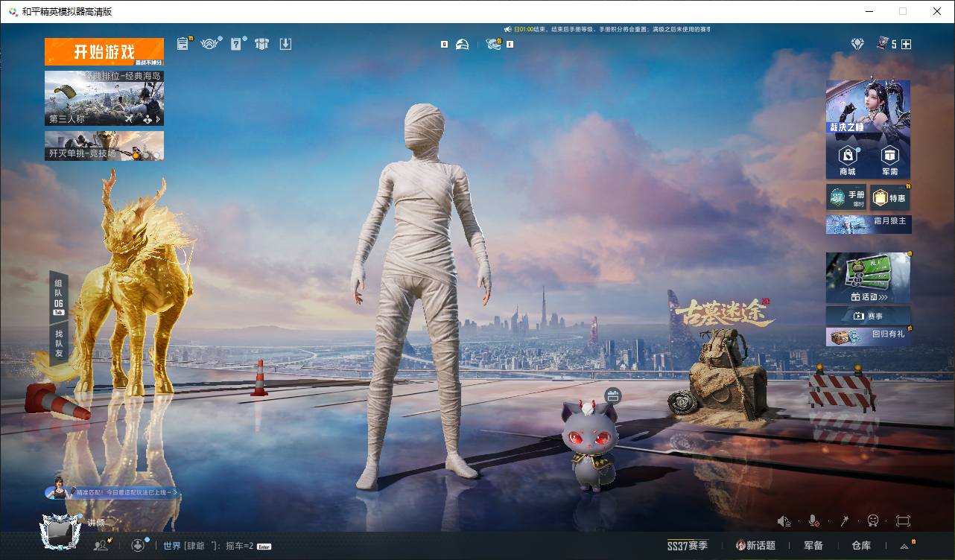The height and width of the screenshot is (560, 955).
Task: Open the 歼灭单挑-竞技场 mode card
Action: coord(104,146)
